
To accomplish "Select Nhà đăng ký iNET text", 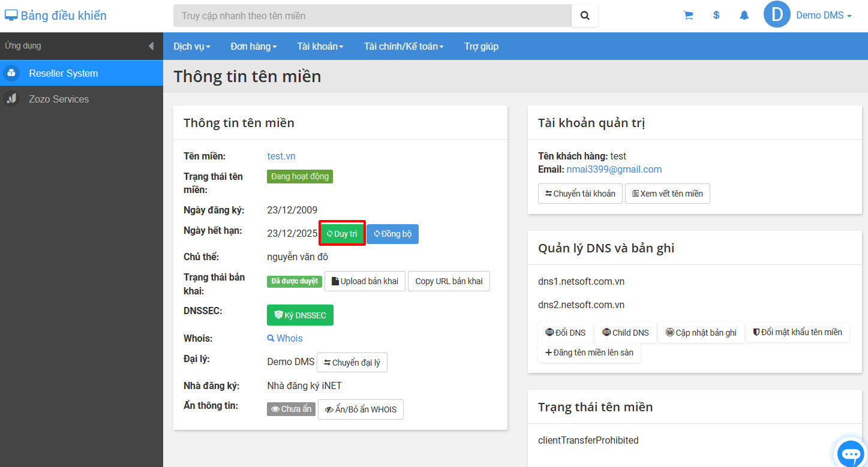I will [x=305, y=385].
